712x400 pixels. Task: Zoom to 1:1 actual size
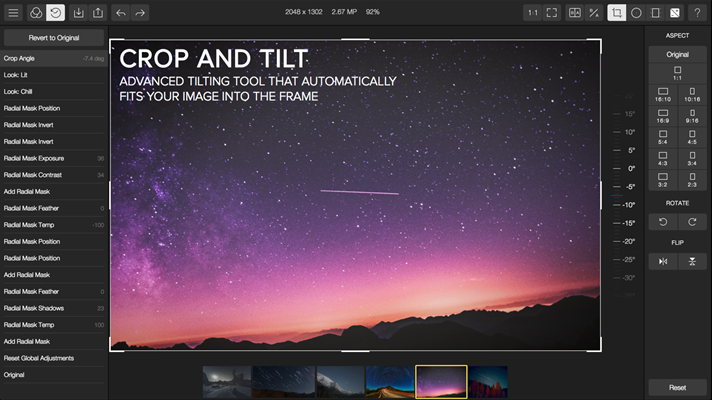coord(533,13)
